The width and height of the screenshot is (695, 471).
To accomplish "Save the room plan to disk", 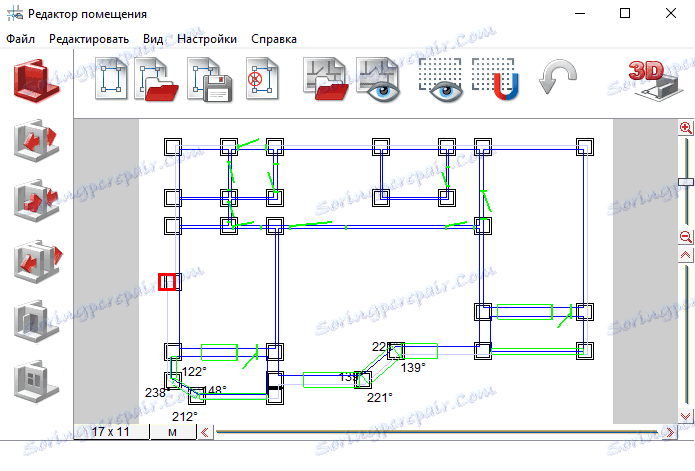I will 210,80.
